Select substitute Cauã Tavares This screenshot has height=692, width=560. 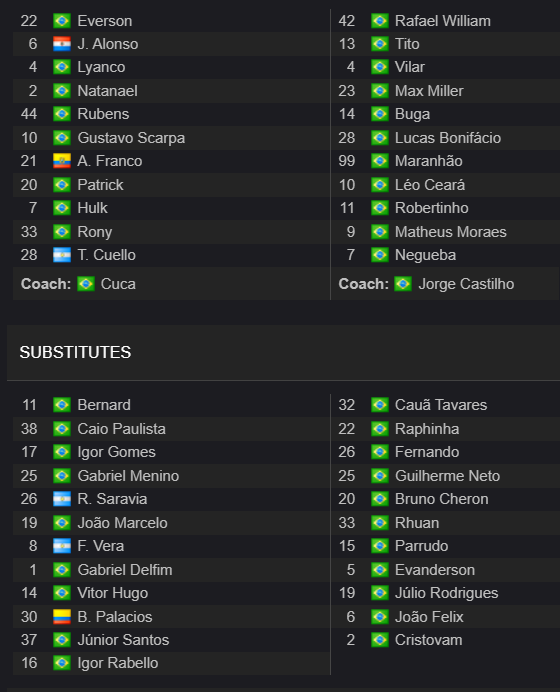(441, 405)
